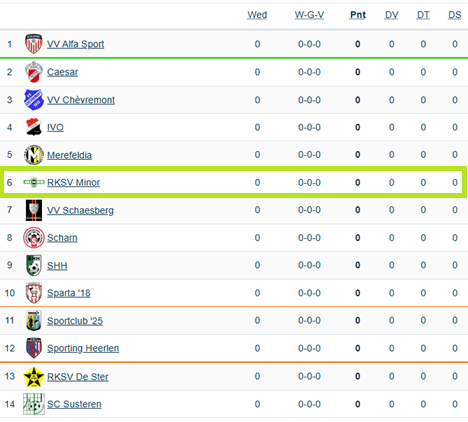Click the DV column header
The image size is (468, 422).
coord(391,15)
